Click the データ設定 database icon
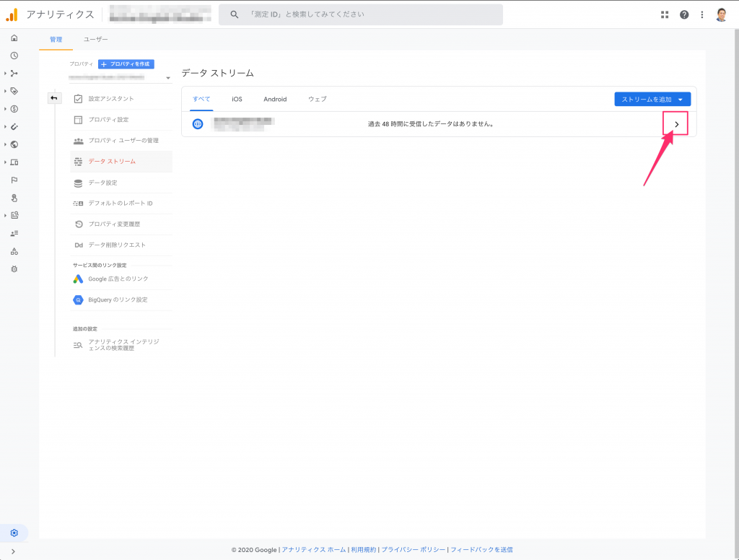 pos(78,183)
